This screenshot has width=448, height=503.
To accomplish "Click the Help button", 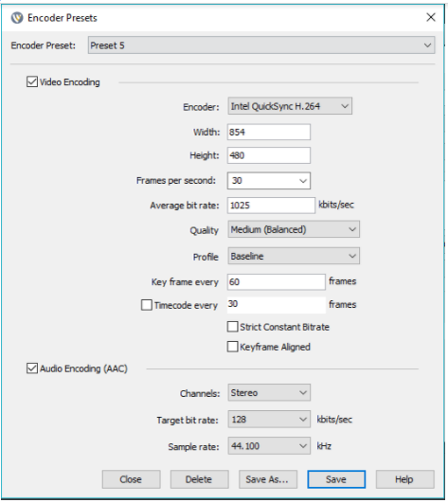I will pyautogui.click(x=405, y=479).
